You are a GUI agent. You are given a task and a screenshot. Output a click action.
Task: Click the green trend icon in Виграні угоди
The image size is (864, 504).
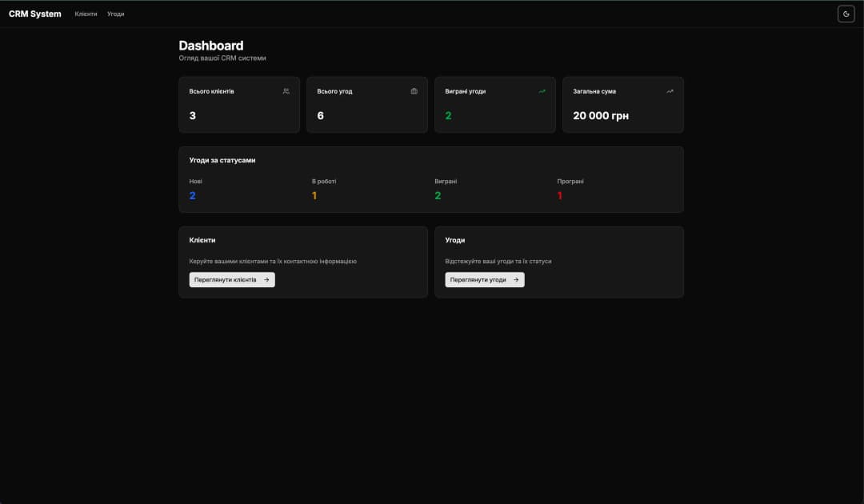click(542, 91)
